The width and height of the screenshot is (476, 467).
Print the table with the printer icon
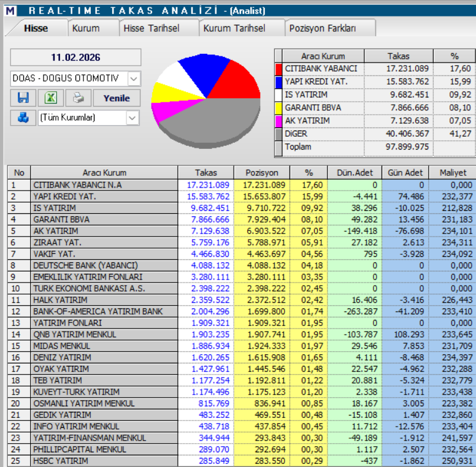click(x=79, y=97)
